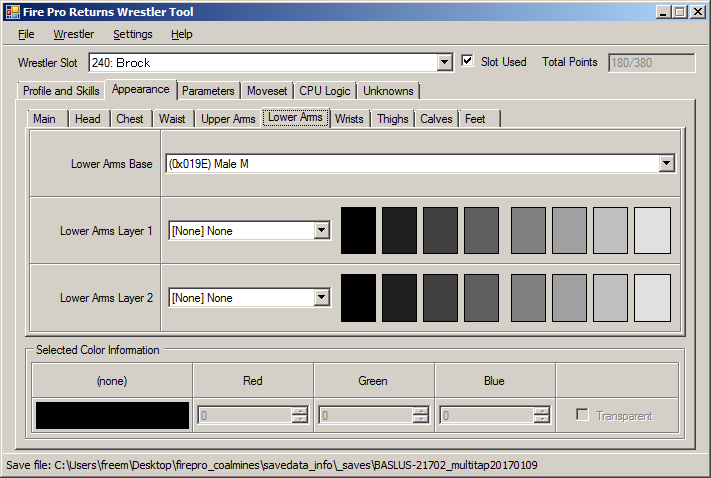Go to the Thighs tab
The image size is (711, 478).
click(392, 119)
